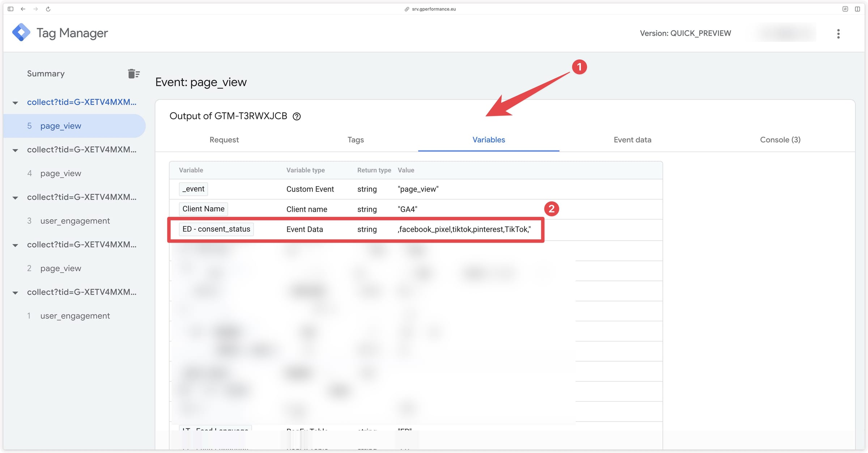
Task: Click the "page_view" value cell
Action: pyautogui.click(x=418, y=189)
